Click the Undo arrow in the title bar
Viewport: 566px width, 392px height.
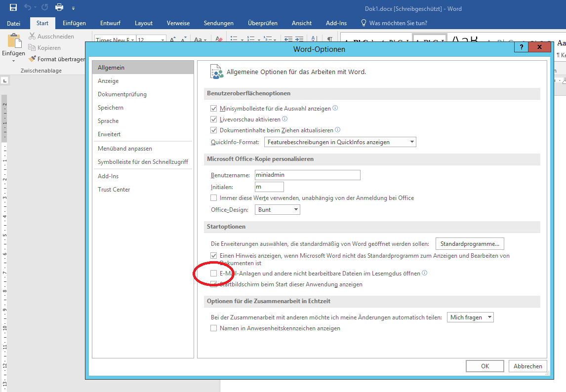28,7
